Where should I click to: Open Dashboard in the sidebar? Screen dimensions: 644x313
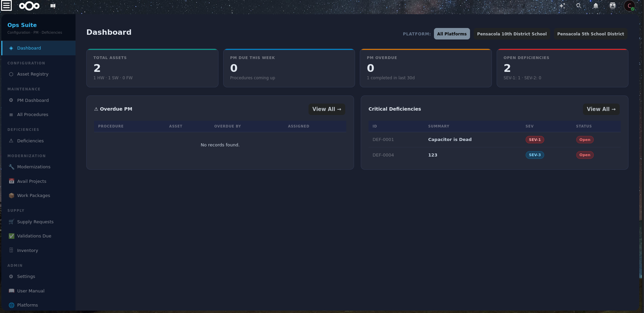pos(38,48)
